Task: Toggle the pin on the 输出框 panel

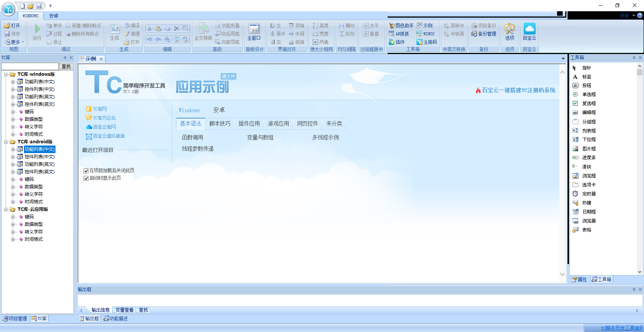Action: coord(634,290)
